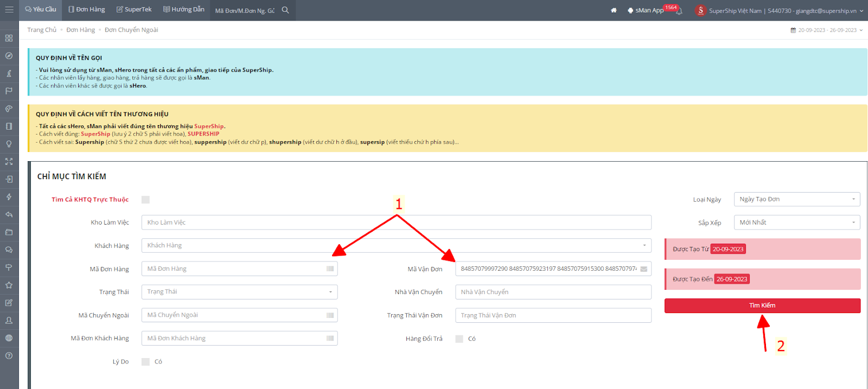Viewport: 868px width, 389px height.
Task: Focus the Nhà Vận Chuyển input field
Action: (x=553, y=292)
